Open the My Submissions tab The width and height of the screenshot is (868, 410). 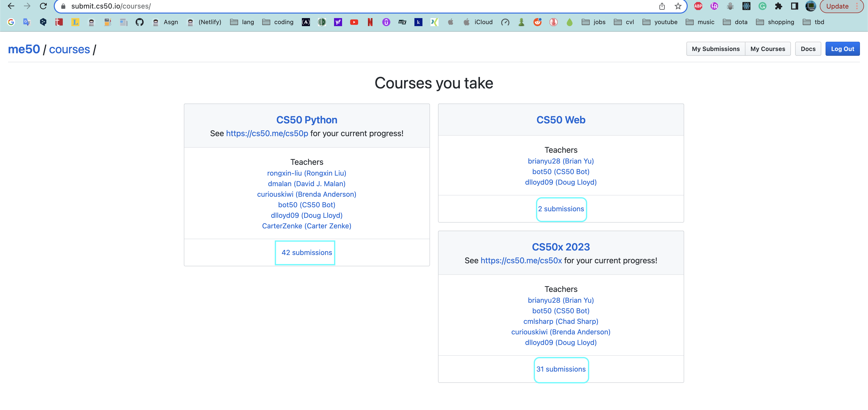[715, 49]
